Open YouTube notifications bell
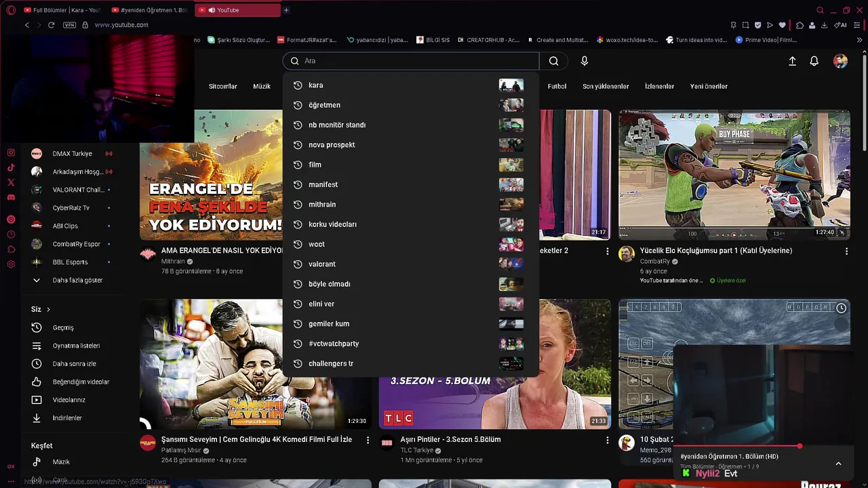The image size is (868, 488). (814, 61)
